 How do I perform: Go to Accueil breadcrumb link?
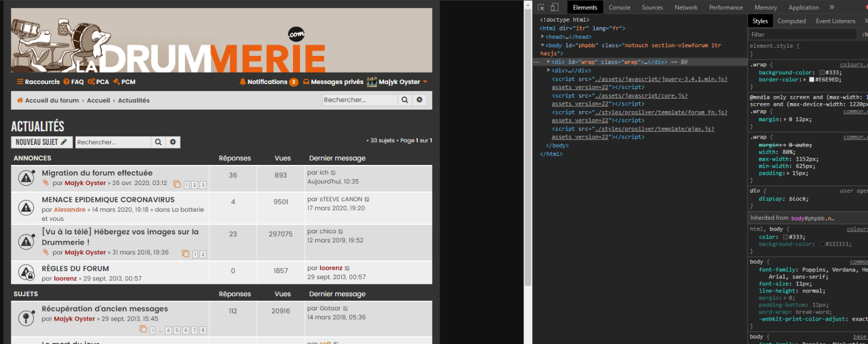(98, 100)
